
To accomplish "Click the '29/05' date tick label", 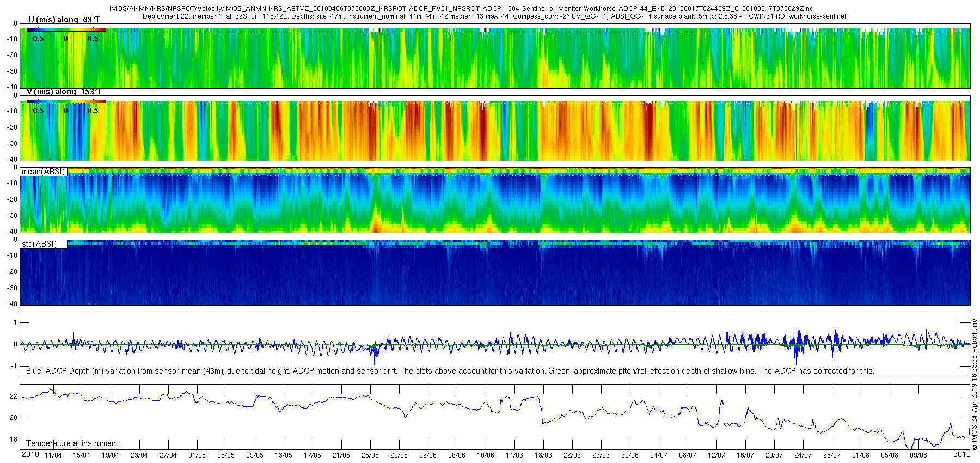I will pyautogui.click(x=399, y=455).
